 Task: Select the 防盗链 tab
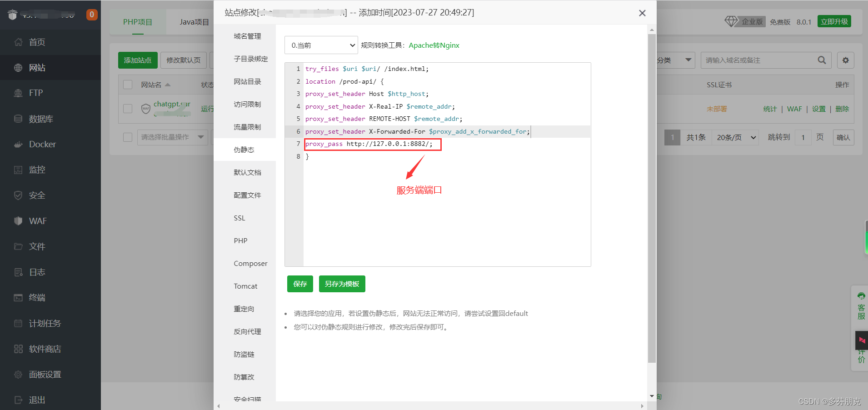click(244, 354)
